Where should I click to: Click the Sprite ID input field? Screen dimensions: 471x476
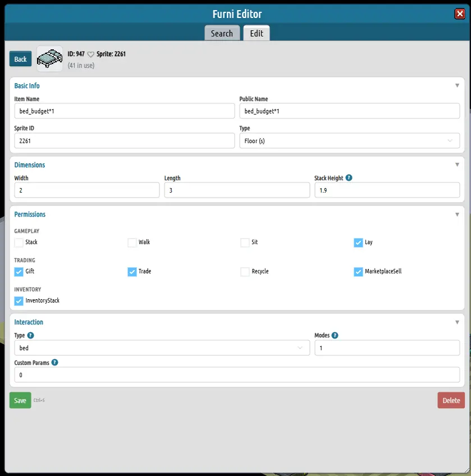[125, 141]
